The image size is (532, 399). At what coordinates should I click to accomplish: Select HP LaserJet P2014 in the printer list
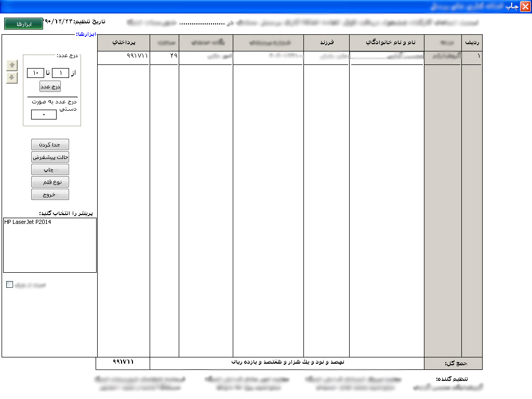pos(28,222)
